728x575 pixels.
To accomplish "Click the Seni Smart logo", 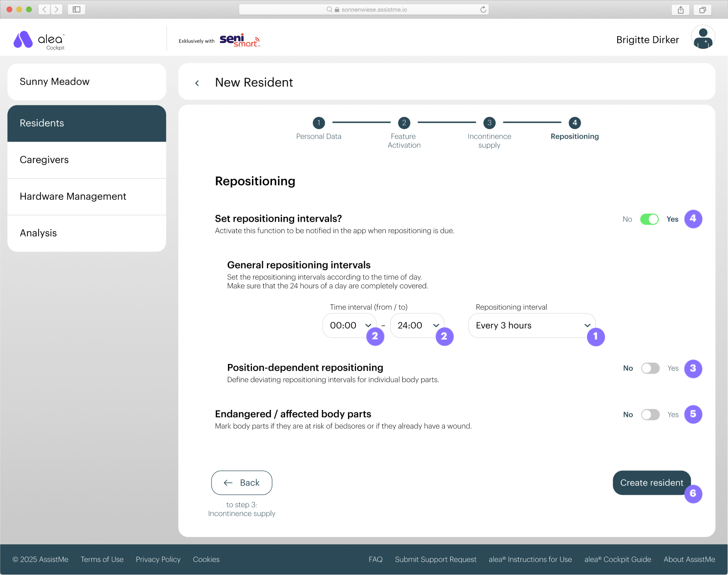I will [x=239, y=41].
